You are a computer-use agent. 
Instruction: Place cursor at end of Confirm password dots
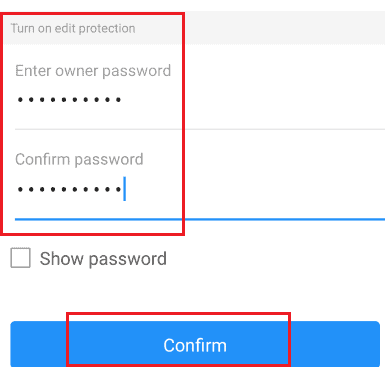(x=124, y=189)
